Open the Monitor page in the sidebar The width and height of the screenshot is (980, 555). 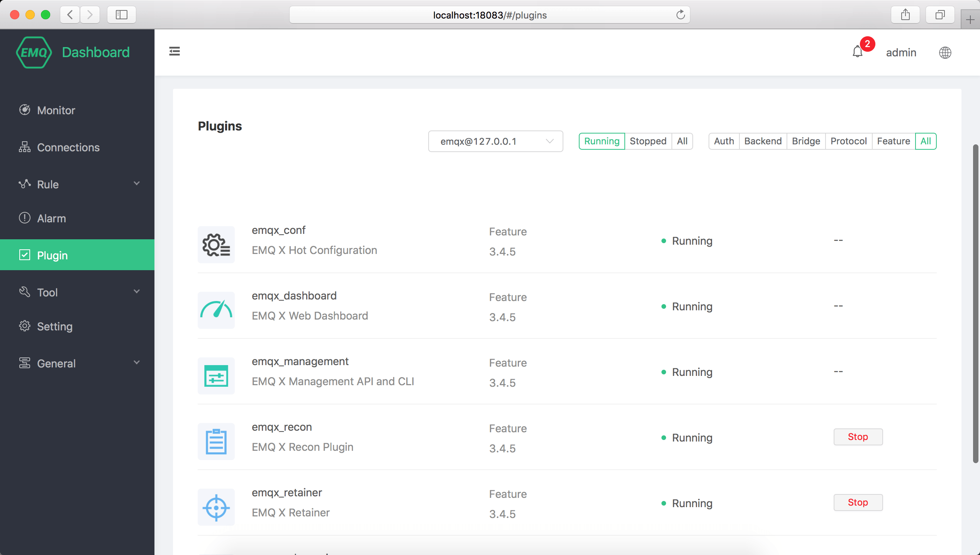pyautogui.click(x=56, y=110)
